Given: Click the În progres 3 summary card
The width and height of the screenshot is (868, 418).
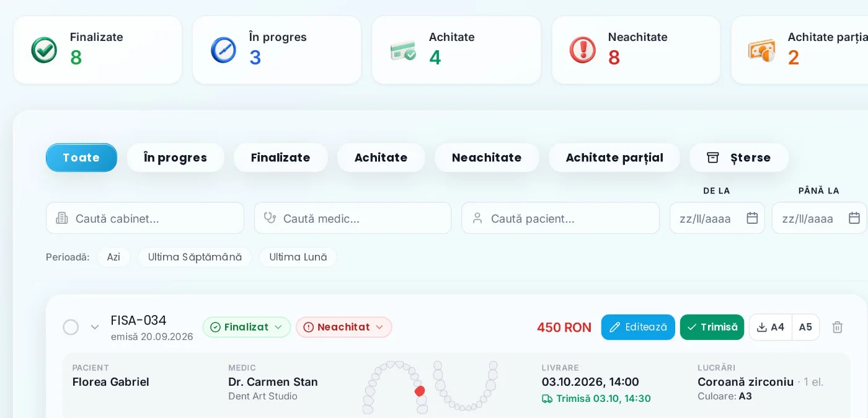Looking at the screenshot, I should pos(277,50).
